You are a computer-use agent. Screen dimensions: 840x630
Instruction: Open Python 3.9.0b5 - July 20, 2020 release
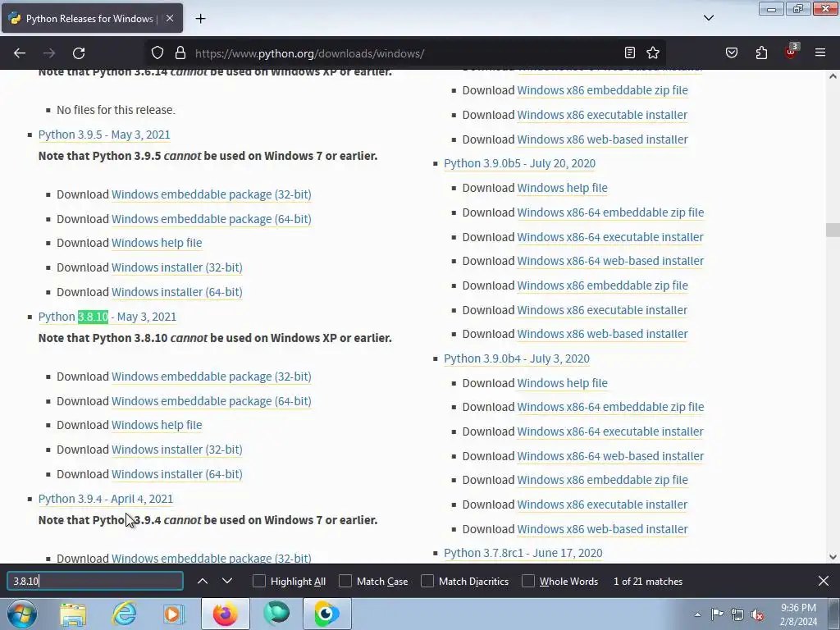519,163
